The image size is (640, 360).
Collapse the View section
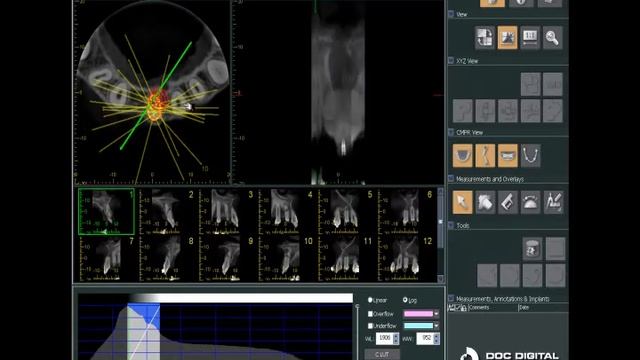tap(451, 14)
